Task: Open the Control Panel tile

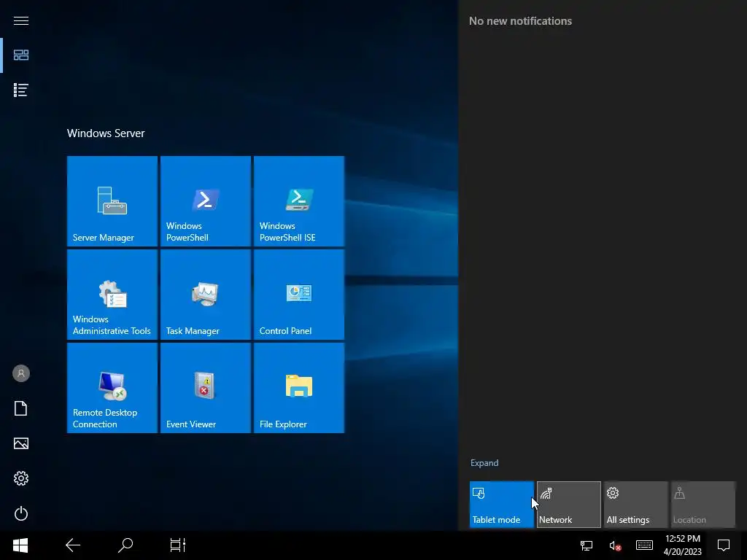Action: point(298,295)
